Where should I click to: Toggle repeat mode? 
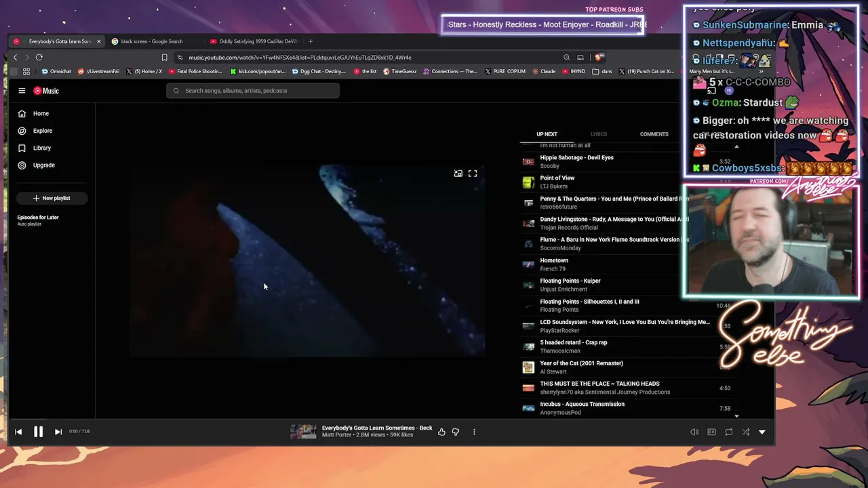(x=728, y=432)
